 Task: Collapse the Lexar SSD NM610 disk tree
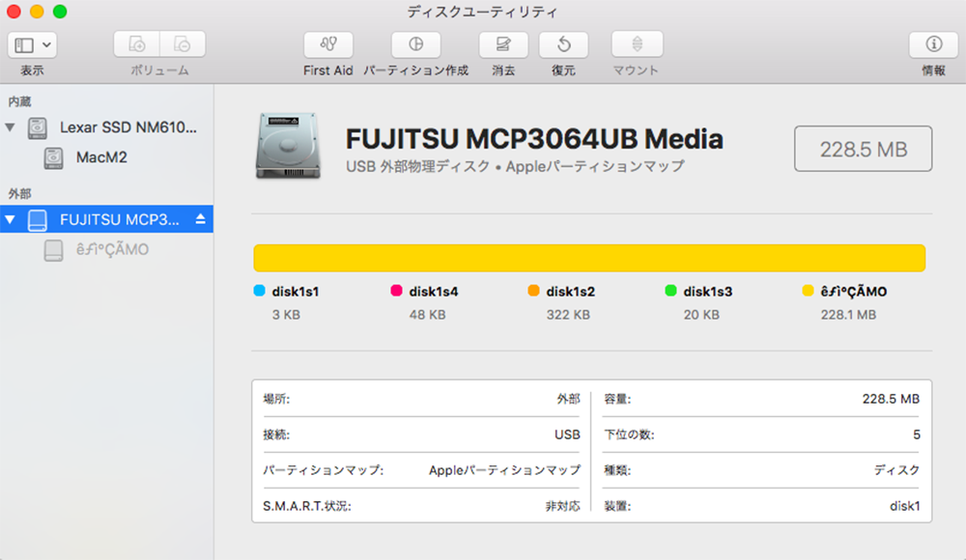[10, 127]
